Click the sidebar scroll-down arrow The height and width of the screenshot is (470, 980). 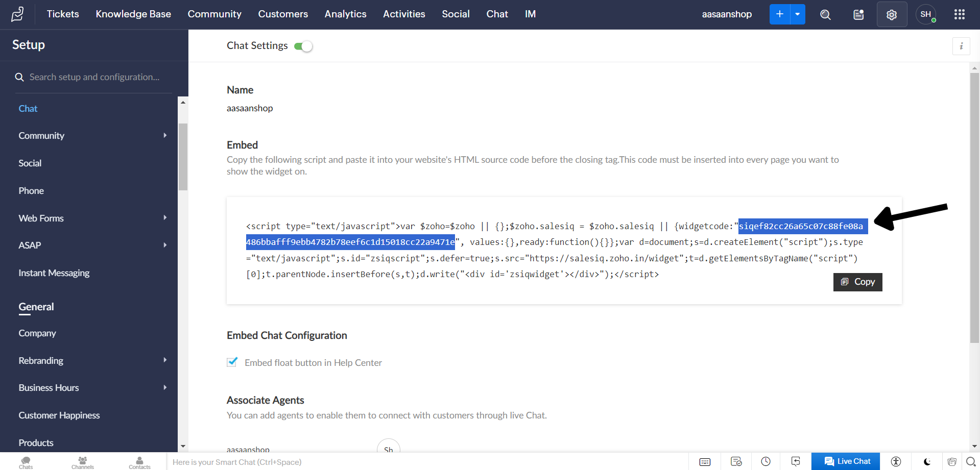[183, 447]
